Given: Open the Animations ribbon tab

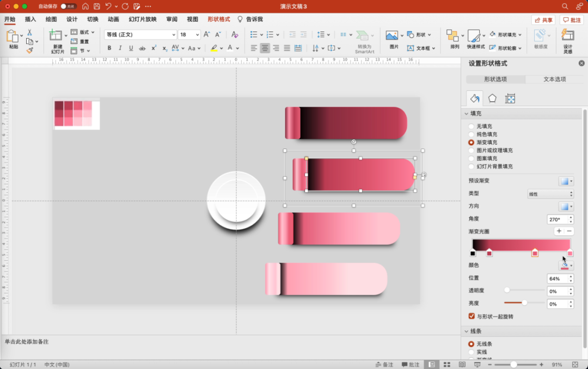Looking at the screenshot, I should click(113, 19).
